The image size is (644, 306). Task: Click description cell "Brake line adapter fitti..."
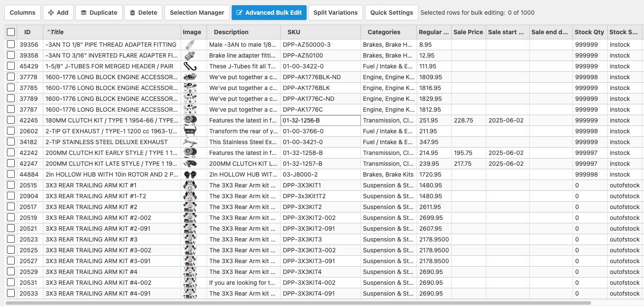(243, 55)
